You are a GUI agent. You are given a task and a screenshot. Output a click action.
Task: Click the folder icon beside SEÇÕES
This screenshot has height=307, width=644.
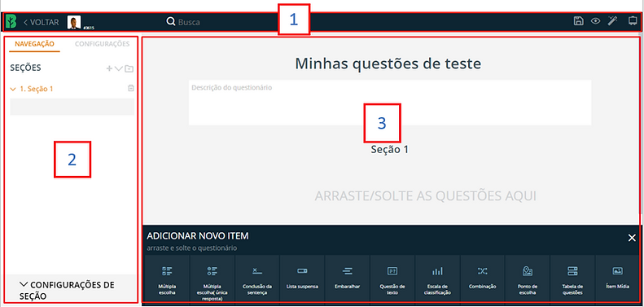pyautogui.click(x=129, y=68)
